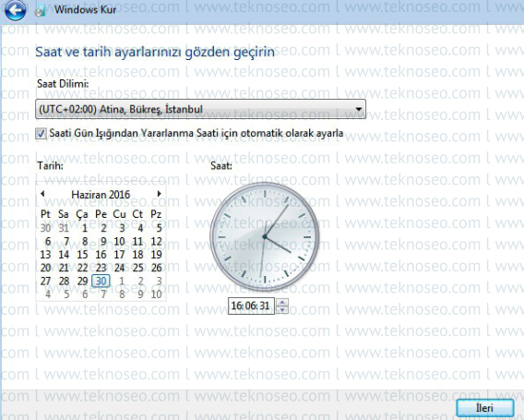Select day 24 in the calendar
The width and height of the screenshot is (524, 420).
tap(119, 268)
